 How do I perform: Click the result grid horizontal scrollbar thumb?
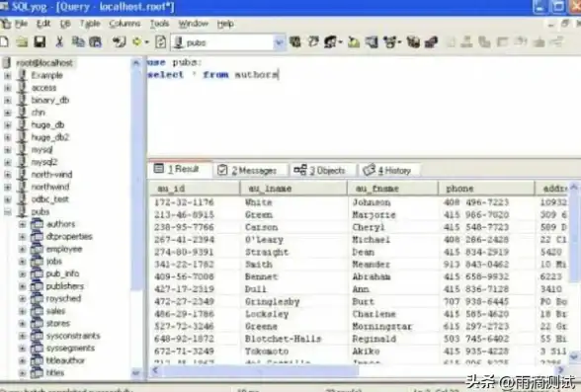(259, 370)
